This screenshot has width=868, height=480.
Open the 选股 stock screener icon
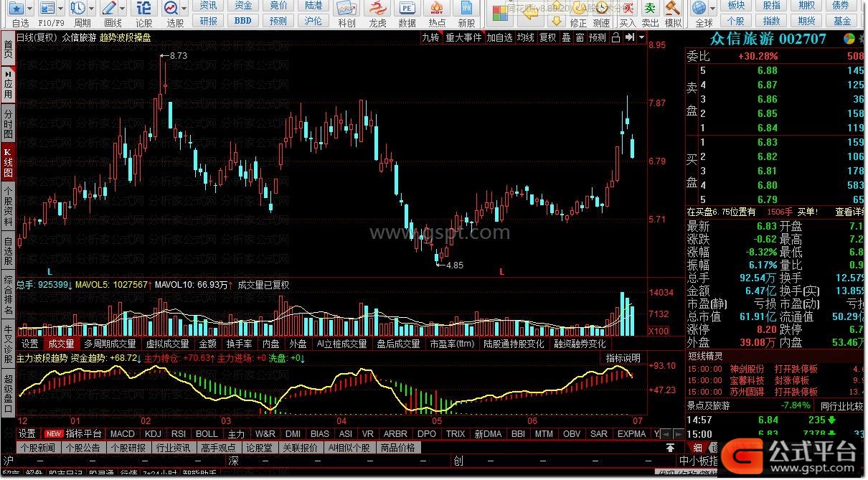[171, 8]
